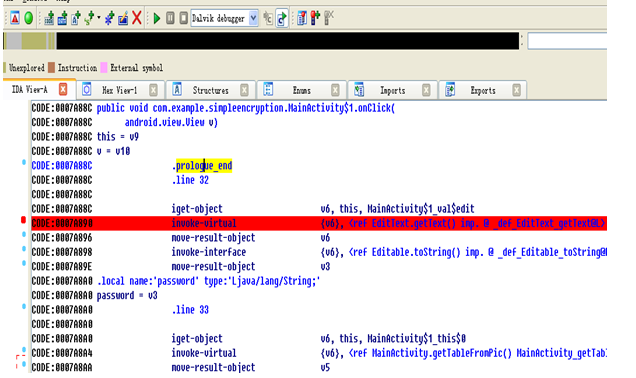The height and width of the screenshot is (378, 636).
Task: Toggle breakpoint dot at CODE:0007A898 line
Action: coord(24,249)
